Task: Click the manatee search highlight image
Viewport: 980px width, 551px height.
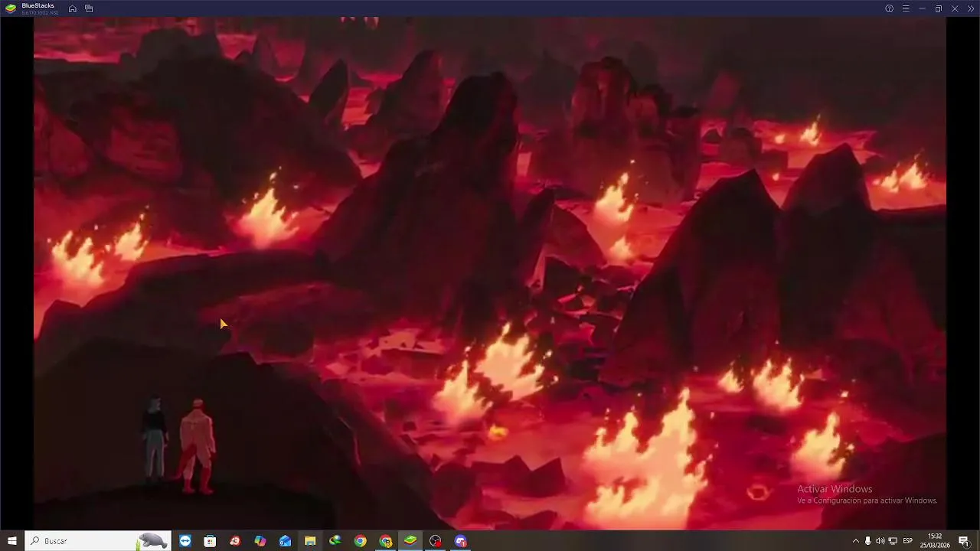Action: pyautogui.click(x=152, y=541)
